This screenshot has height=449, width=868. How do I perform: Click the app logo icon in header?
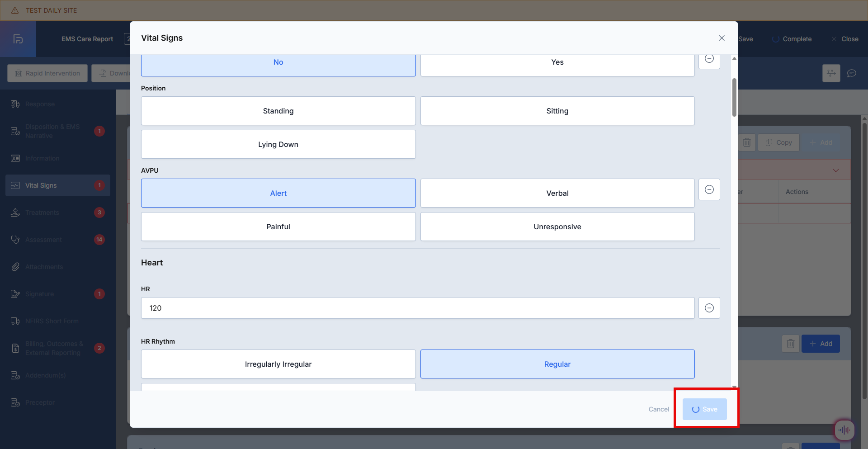pos(18,39)
